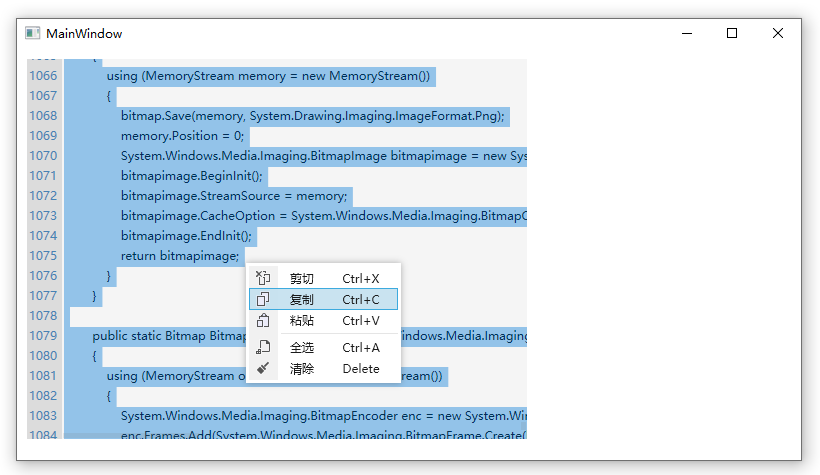The width and height of the screenshot is (820, 475).
Task: Click line number 1075
Action: coord(43,256)
